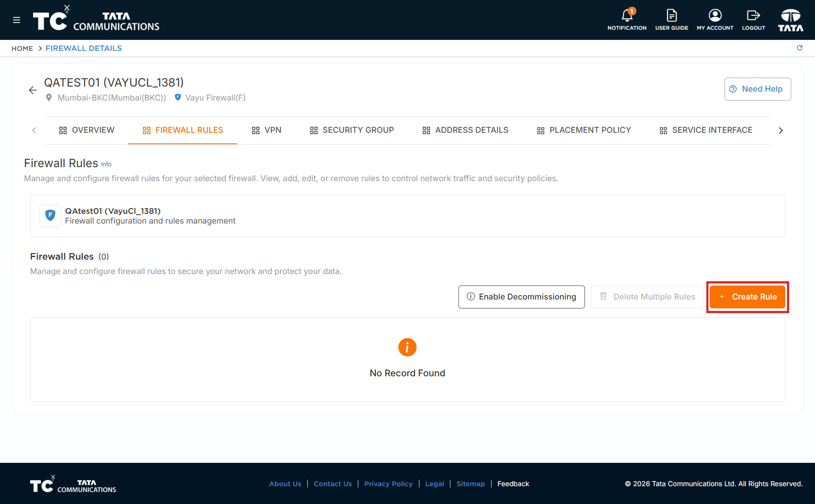
Task: Switch to Address Details tab
Action: click(465, 130)
